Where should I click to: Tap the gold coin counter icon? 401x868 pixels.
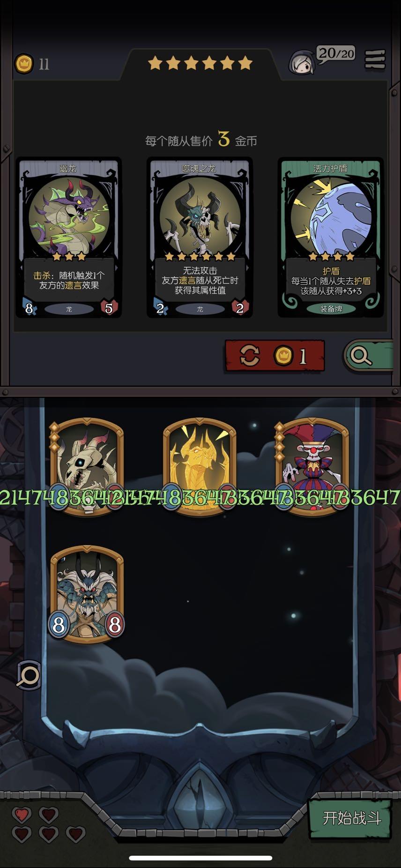pyautogui.click(x=24, y=64)
